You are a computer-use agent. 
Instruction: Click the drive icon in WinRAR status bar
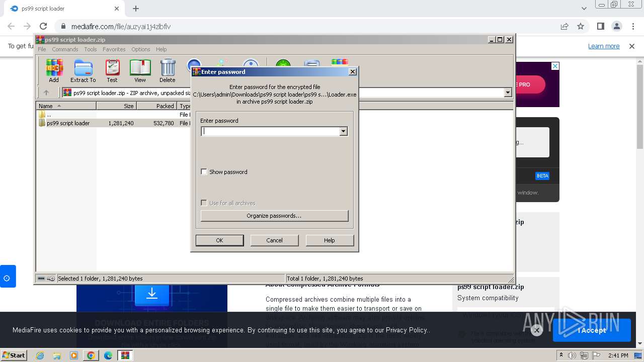point(41,279)
